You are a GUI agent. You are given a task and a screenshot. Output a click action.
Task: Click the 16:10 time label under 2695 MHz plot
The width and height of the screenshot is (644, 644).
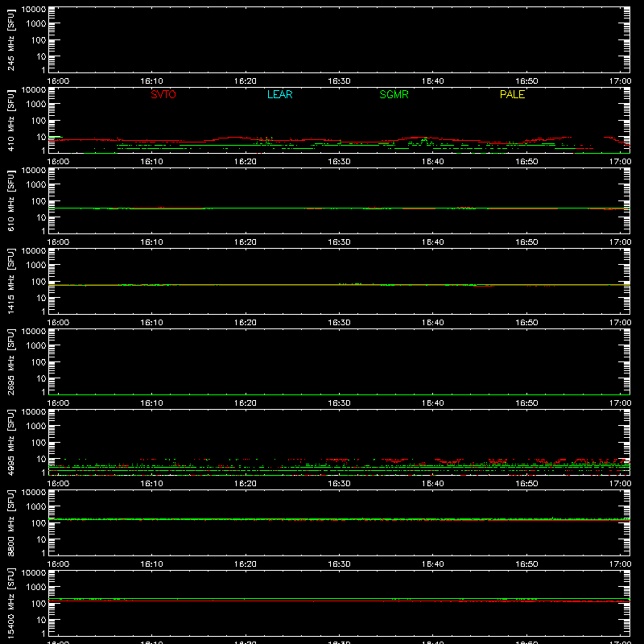[x=151, y=403]
